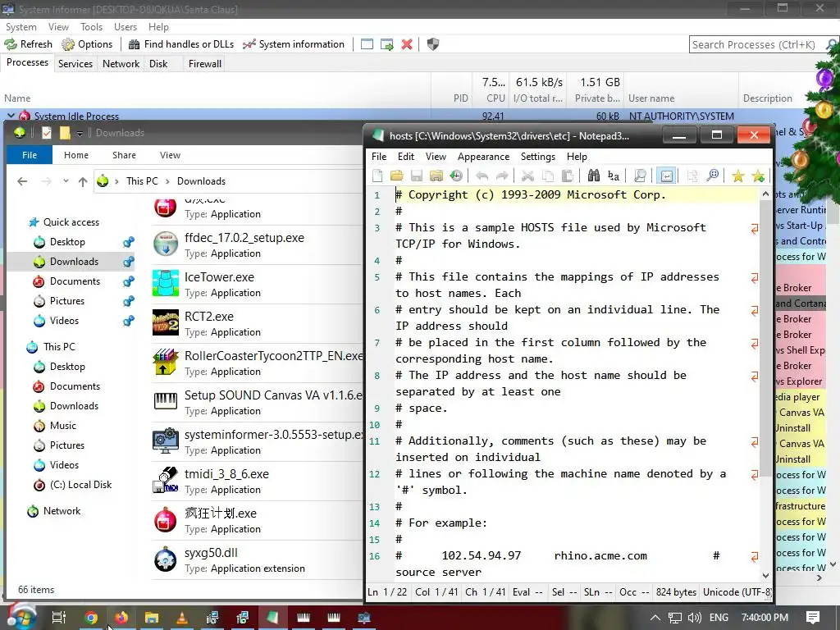Click Refresh in the System Informer toolbar
This screenshot has width=840, height=630.
click(x=29, y=44)
